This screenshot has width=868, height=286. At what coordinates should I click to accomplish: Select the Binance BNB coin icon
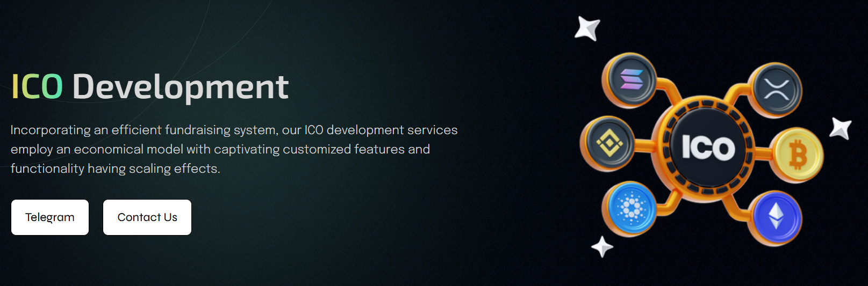click(x=608, y=143)
